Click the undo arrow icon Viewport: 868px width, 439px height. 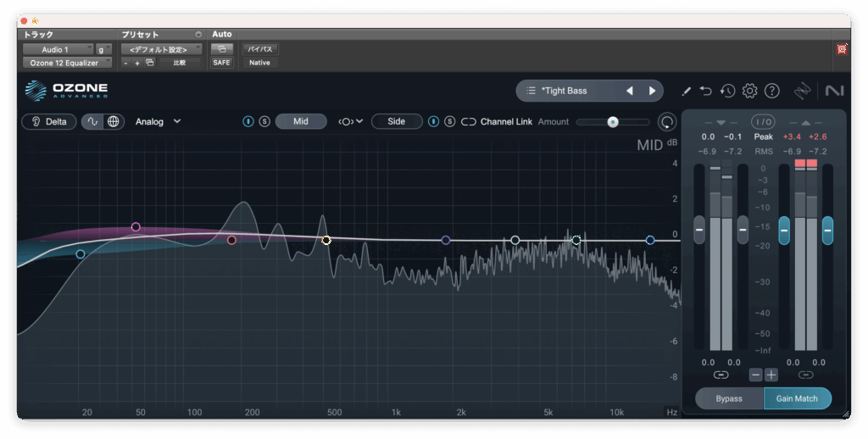[x=706, y=91]
